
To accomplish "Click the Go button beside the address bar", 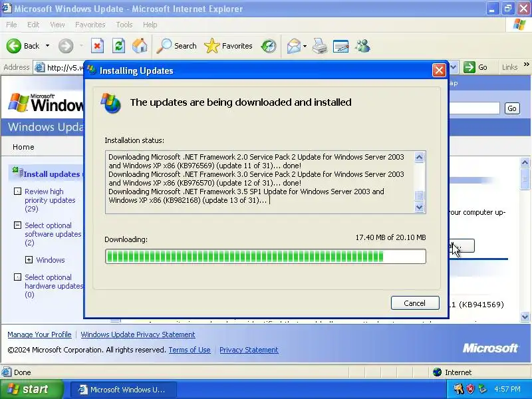I will click(475, 67).
